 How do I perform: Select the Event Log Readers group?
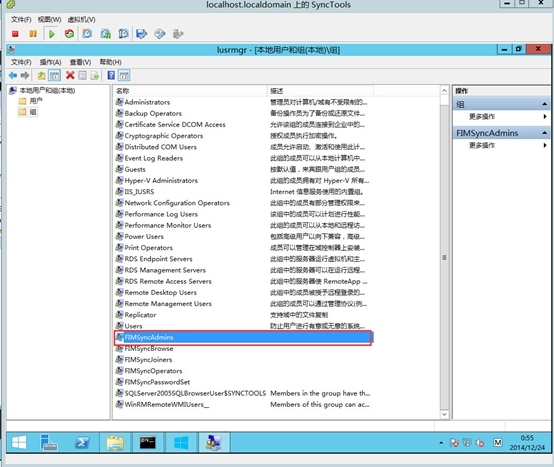coord(153,158)
